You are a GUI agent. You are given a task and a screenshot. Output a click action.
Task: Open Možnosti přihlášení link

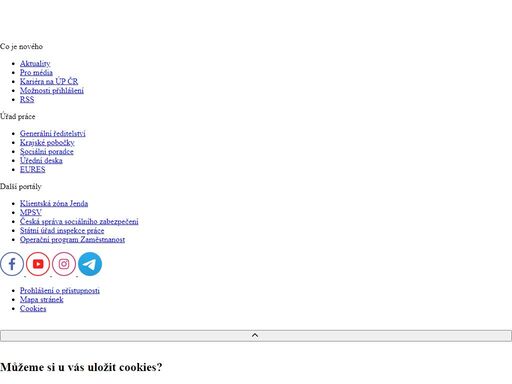click(x=52, y=90)
